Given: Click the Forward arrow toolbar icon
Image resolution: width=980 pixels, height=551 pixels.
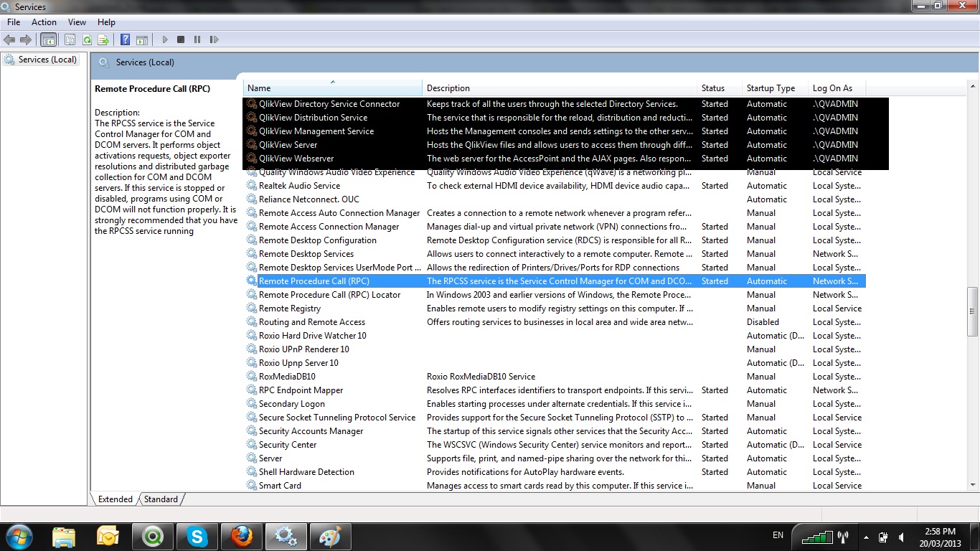Looking at the screenshot, I should click(x=26, y=40).
